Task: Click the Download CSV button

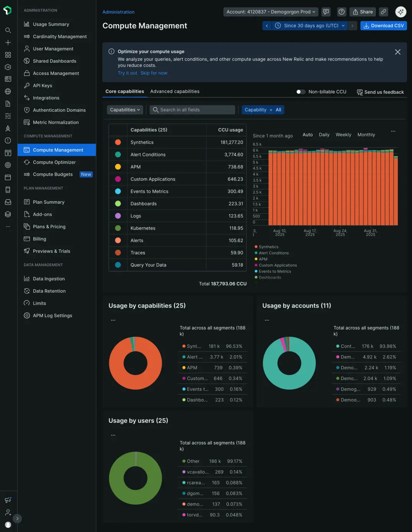Action: pyautogui.click(x=383, y=26)
